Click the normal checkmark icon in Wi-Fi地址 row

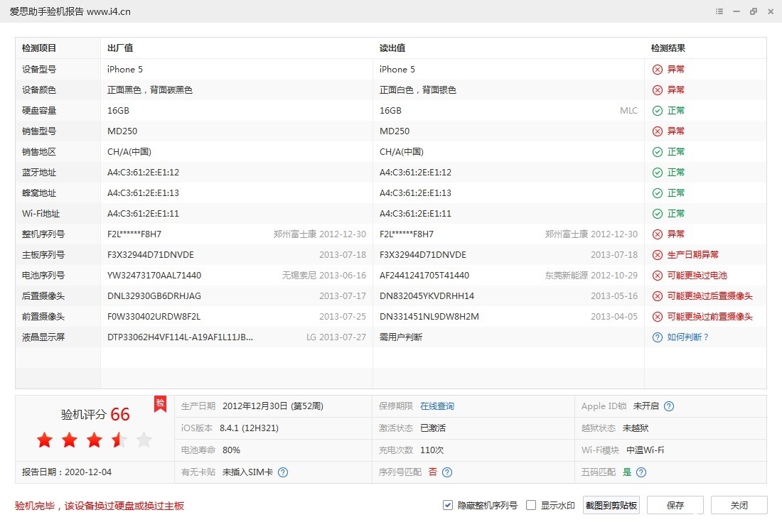coord(658,214)
